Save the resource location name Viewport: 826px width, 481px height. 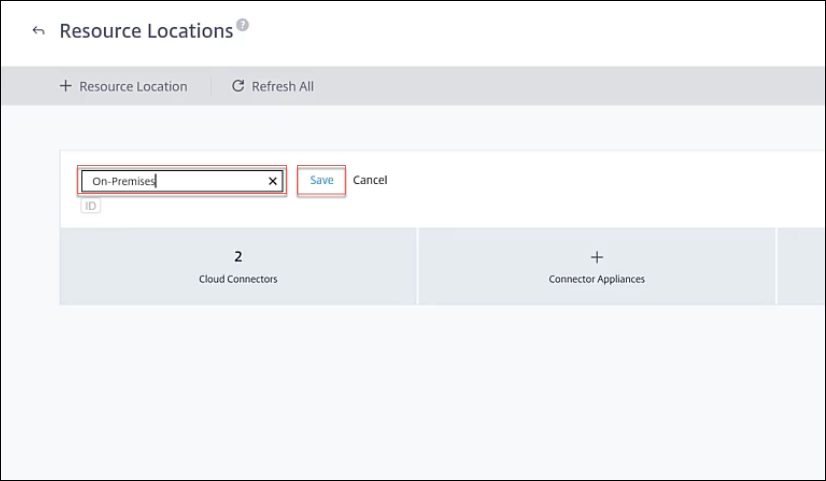(321, 180)
